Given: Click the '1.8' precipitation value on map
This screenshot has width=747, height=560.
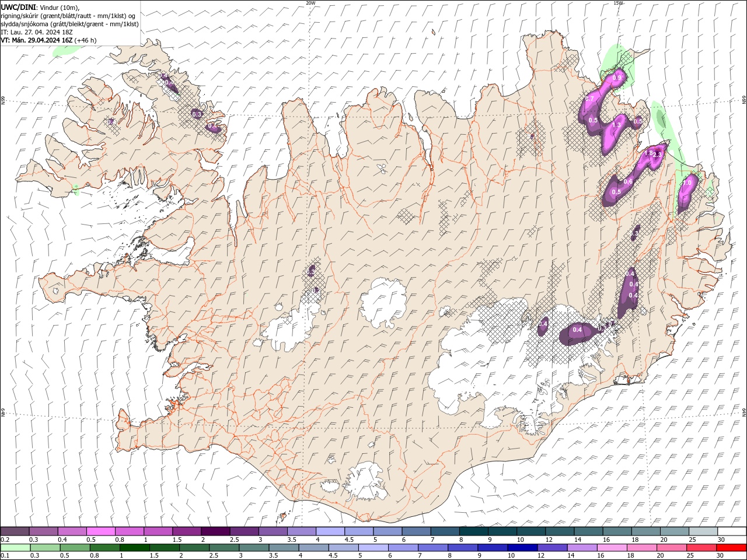Looking at the screenshot, I should 648,153.
